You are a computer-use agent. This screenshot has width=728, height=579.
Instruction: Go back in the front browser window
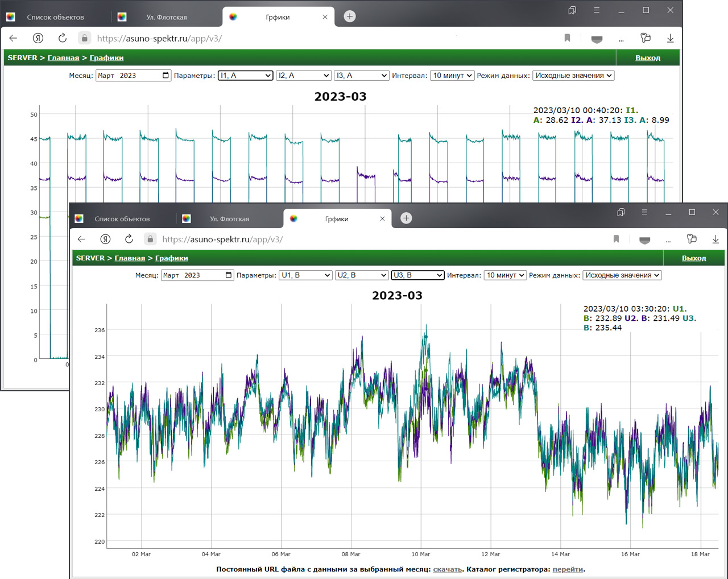pos(81,239)
